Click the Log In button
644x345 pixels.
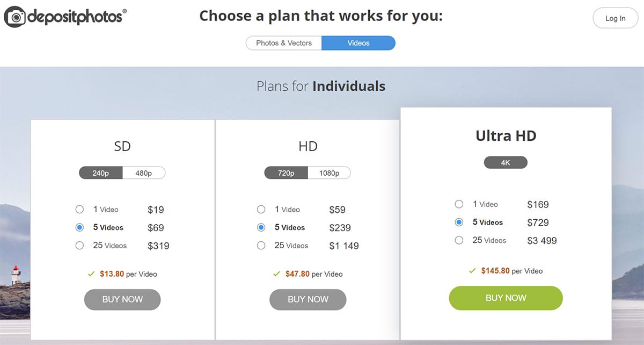click(615, 18)
